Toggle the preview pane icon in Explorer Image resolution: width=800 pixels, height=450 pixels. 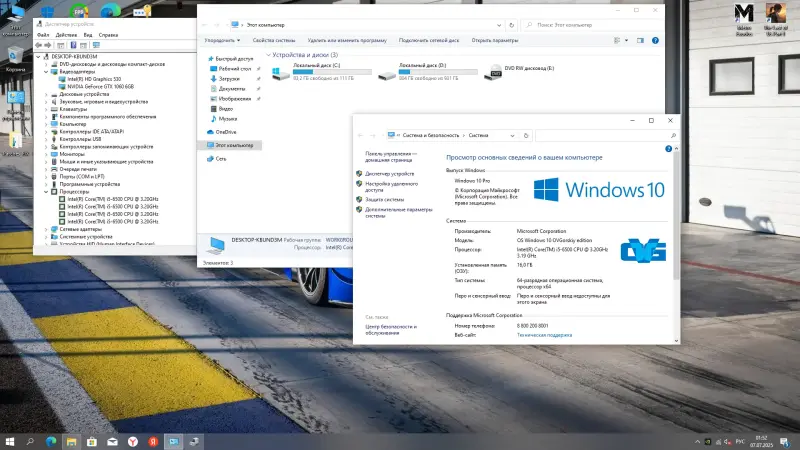[x=640, y=40]
